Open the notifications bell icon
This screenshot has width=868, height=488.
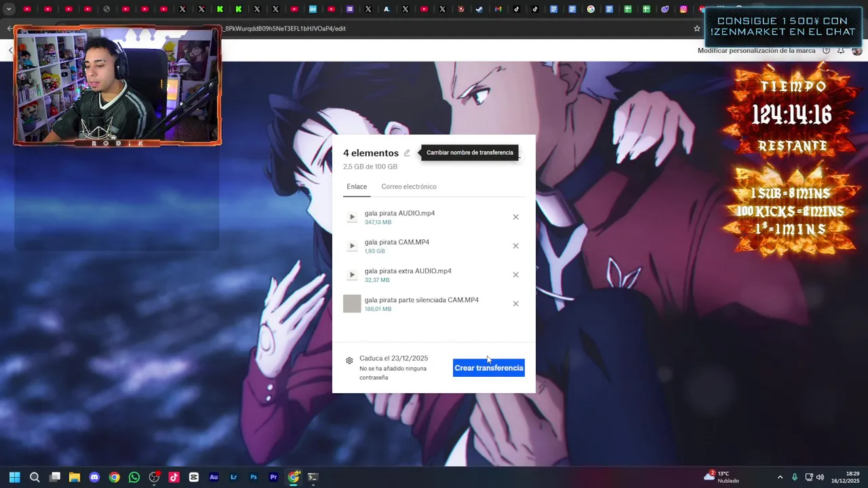coord(840,51)
